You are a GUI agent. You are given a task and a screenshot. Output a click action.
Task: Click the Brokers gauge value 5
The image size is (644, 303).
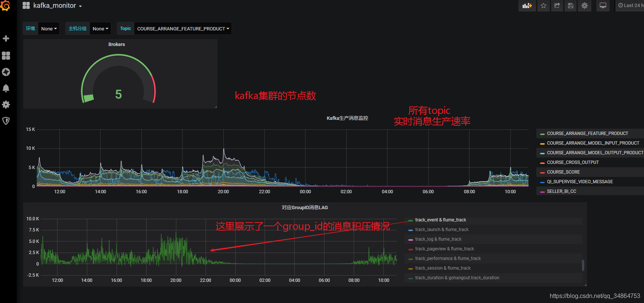(x=118, y=95)
